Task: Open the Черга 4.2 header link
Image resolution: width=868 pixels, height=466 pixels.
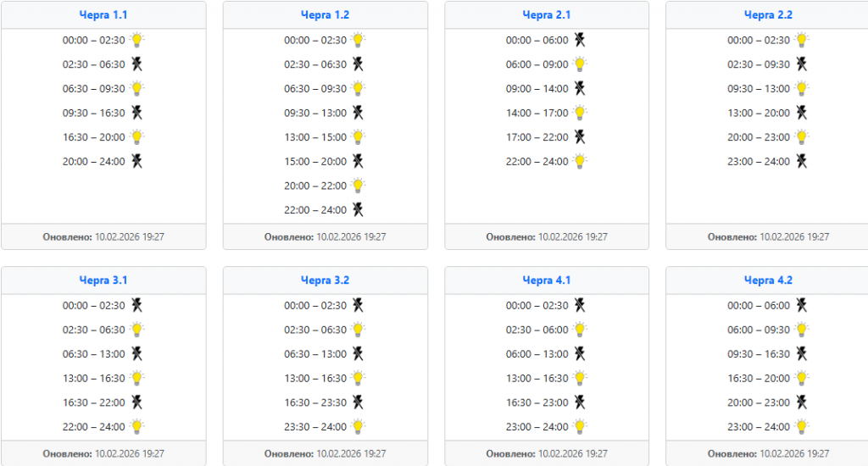Action: tap(768, 280)
